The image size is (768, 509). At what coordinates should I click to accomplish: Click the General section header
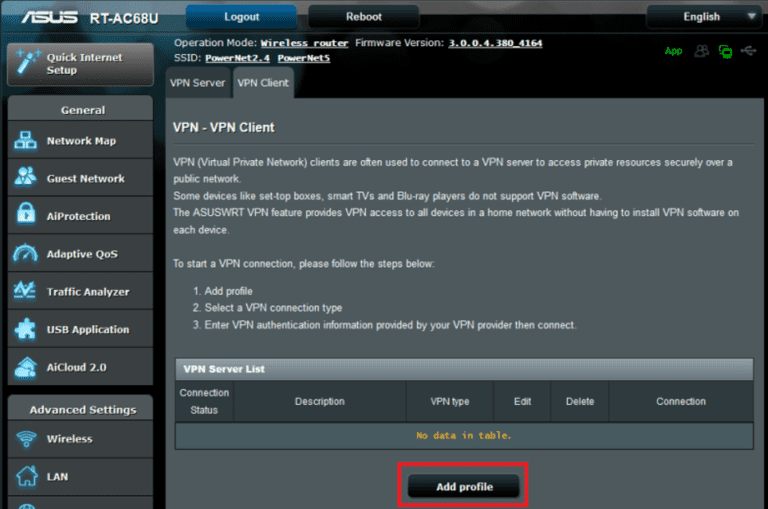pyautogui.click(x=82, y=110)
